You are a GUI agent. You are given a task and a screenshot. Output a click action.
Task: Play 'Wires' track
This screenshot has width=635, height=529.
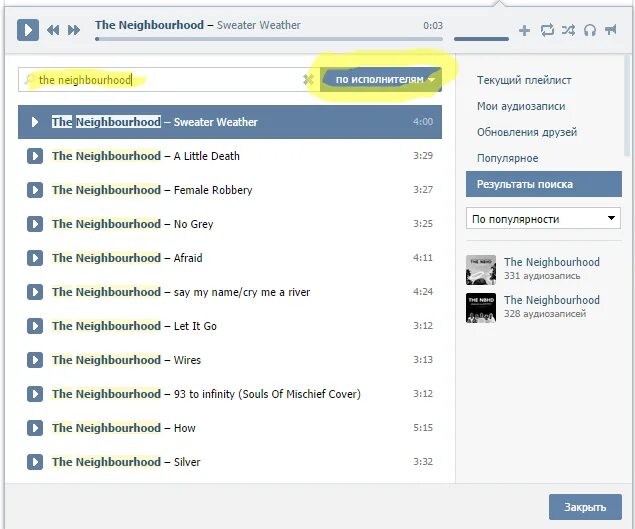click(35, 360)
